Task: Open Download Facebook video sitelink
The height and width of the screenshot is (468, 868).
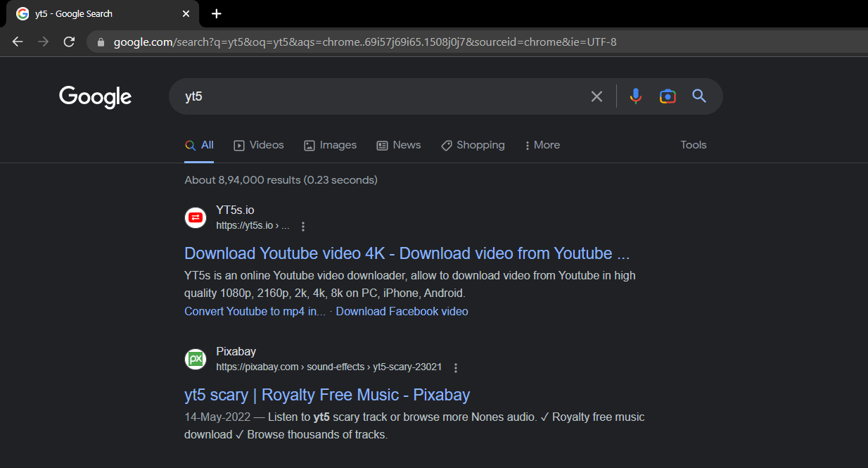Action: tap(402, 311)
